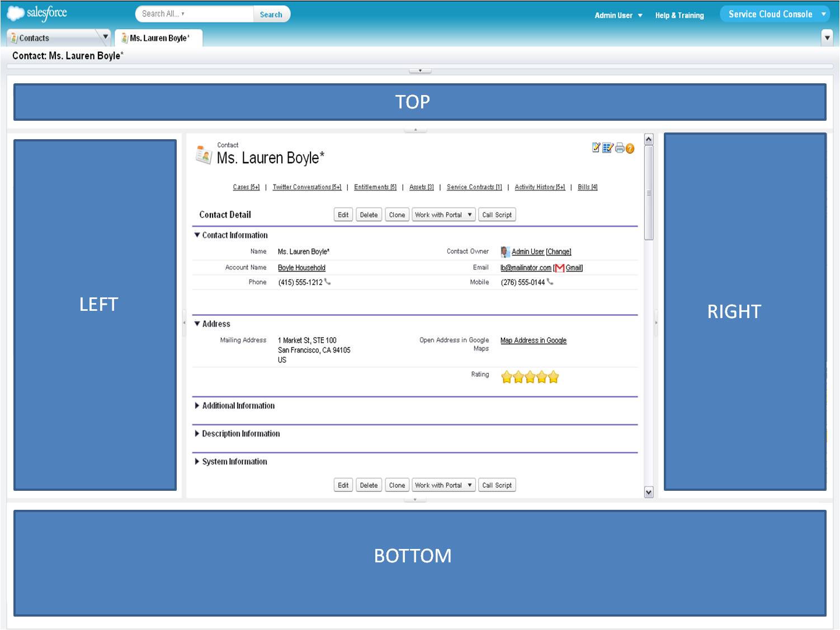
Task: Open help via orange question mark icon
Action: (x=630, y=149)
